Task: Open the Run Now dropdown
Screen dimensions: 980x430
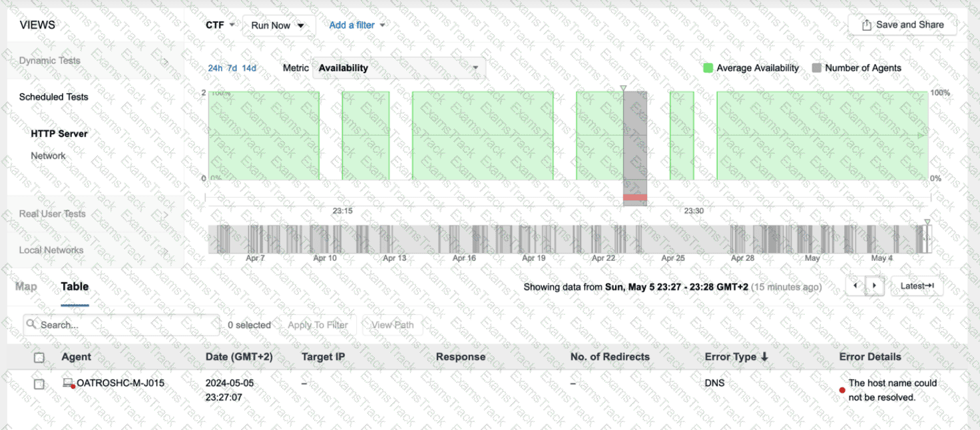Action: [x=278, y=25]
